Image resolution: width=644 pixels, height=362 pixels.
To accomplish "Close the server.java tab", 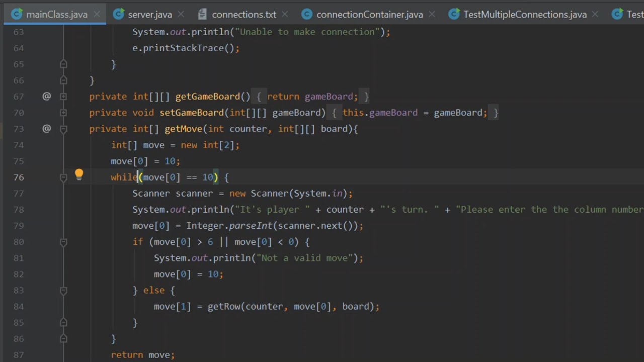I will click(182, 15).
